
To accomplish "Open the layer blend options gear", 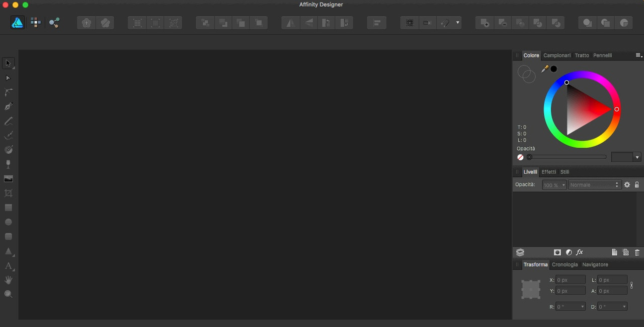I will click(627, 185).
